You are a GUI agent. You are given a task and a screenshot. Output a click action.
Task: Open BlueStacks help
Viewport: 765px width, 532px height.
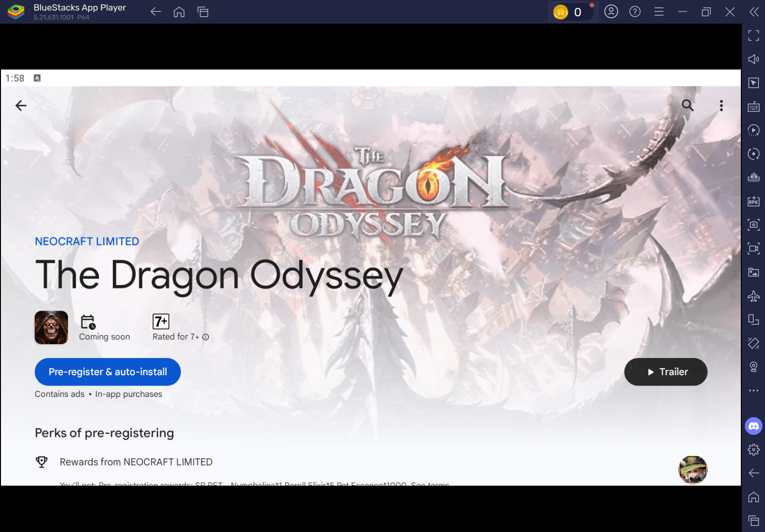pos(635,12)
